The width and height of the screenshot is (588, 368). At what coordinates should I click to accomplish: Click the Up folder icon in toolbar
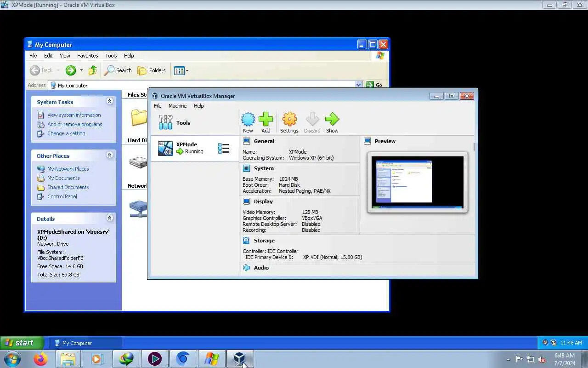point(93,70)
